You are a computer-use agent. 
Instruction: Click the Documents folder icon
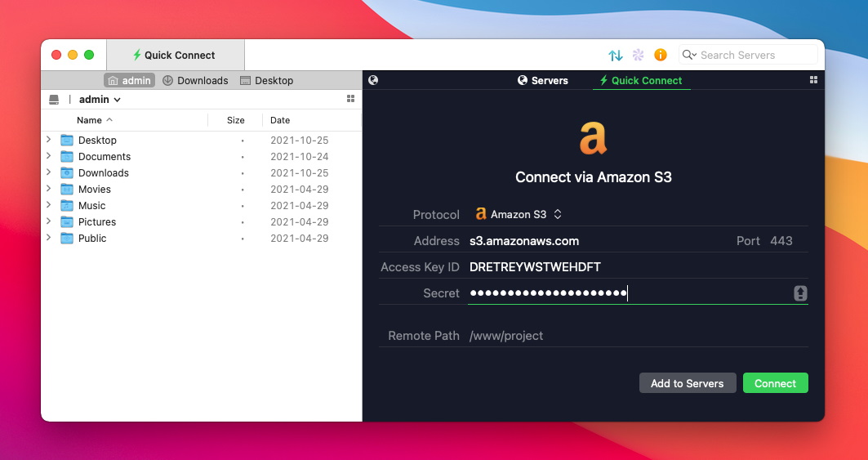coord(67,156)
